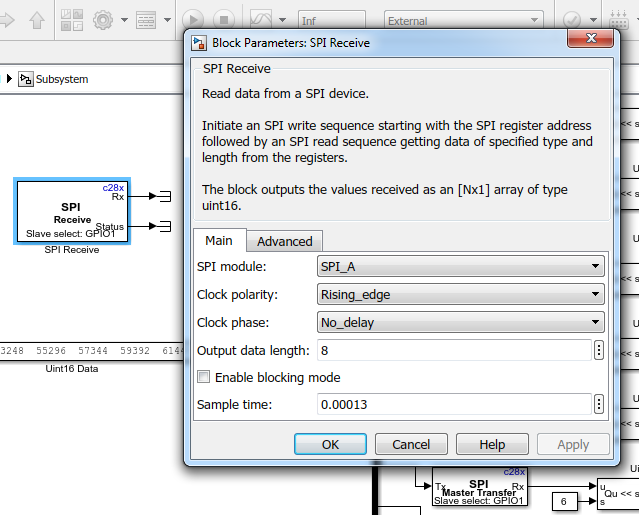Image resolution: width=639 pixels, height=515 pixels.
Task: Click the SPI Receive block name label
Action: pyautogui.click(x=72, y=250)
